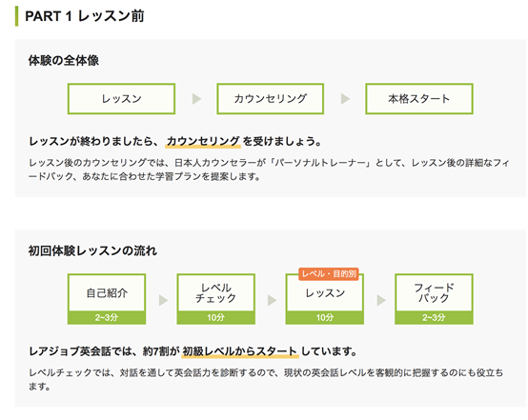Select the 自己紹介 step box
This screenshot has width=528, height=420.
(107, 299)
